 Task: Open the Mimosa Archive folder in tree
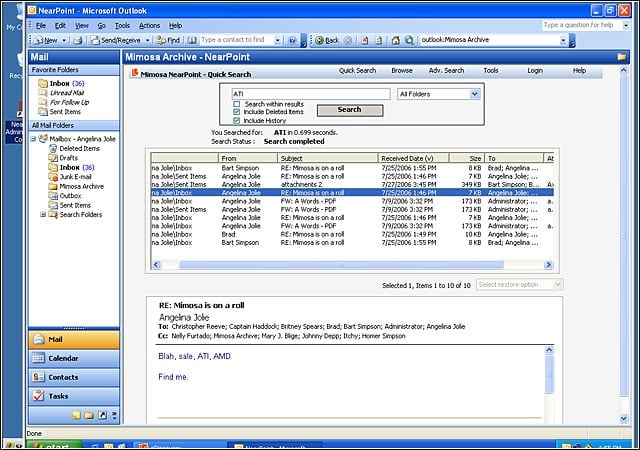[x=81, y=186]
